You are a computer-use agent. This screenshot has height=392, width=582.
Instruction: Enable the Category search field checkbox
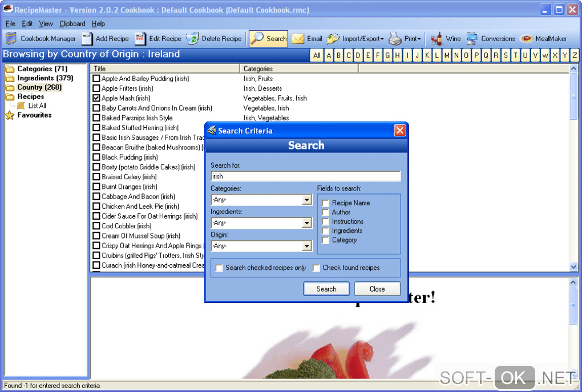coord(325,240)
